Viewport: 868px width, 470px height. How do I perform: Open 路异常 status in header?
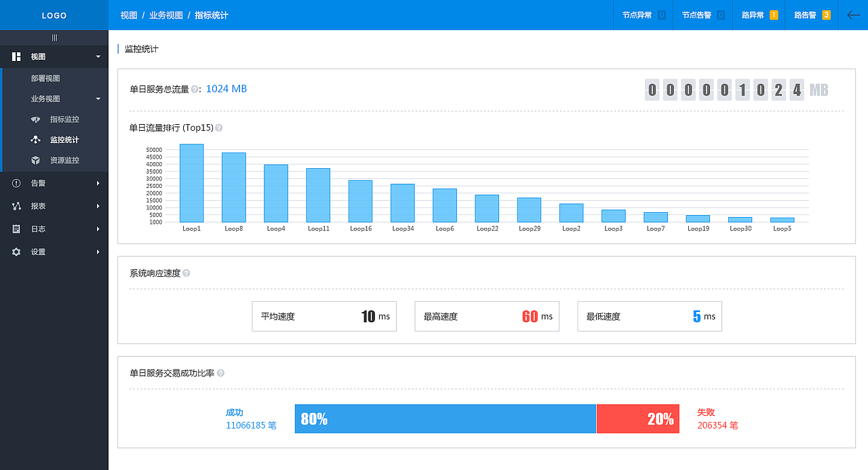click(759, 15)
